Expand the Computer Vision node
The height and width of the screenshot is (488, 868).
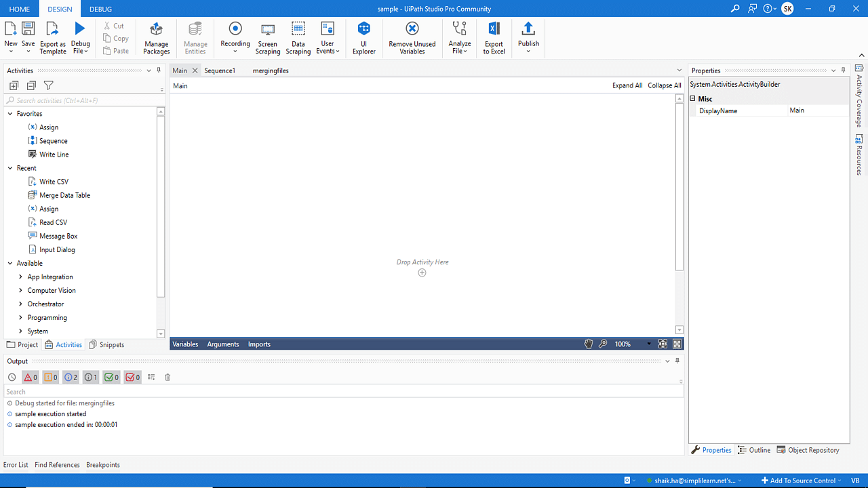click(x=21, y=290)
